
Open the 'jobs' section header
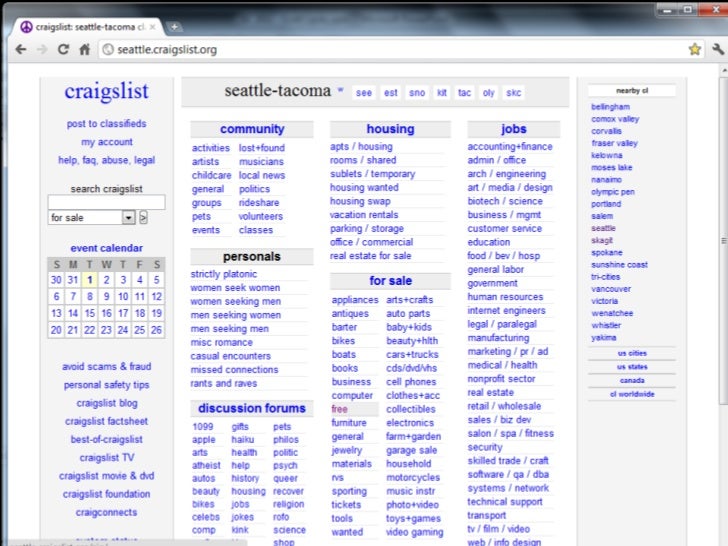pos(514,129)
